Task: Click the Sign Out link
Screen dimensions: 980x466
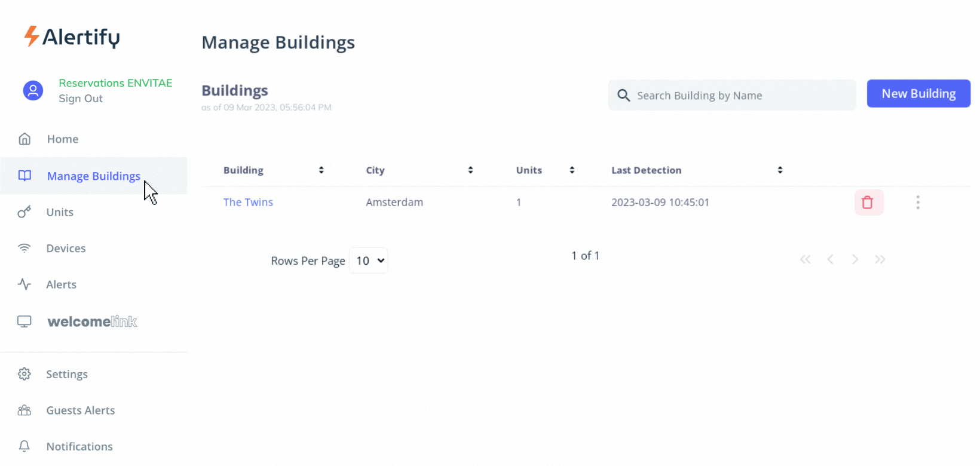Action: tap(81, 99)
